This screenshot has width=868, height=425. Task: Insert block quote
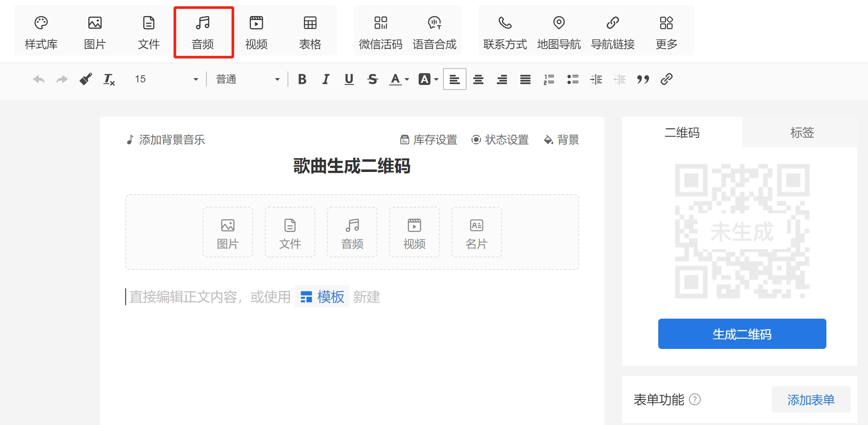point(643,79)
